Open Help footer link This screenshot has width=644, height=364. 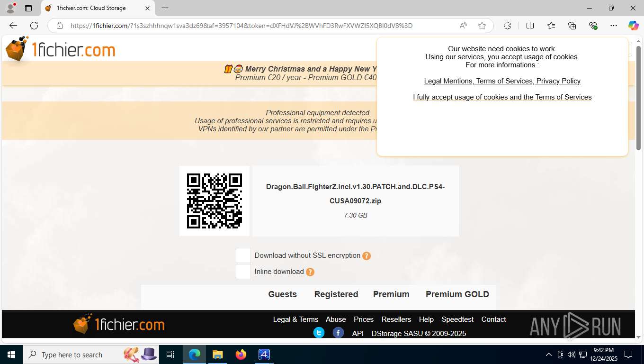[426, 319]
